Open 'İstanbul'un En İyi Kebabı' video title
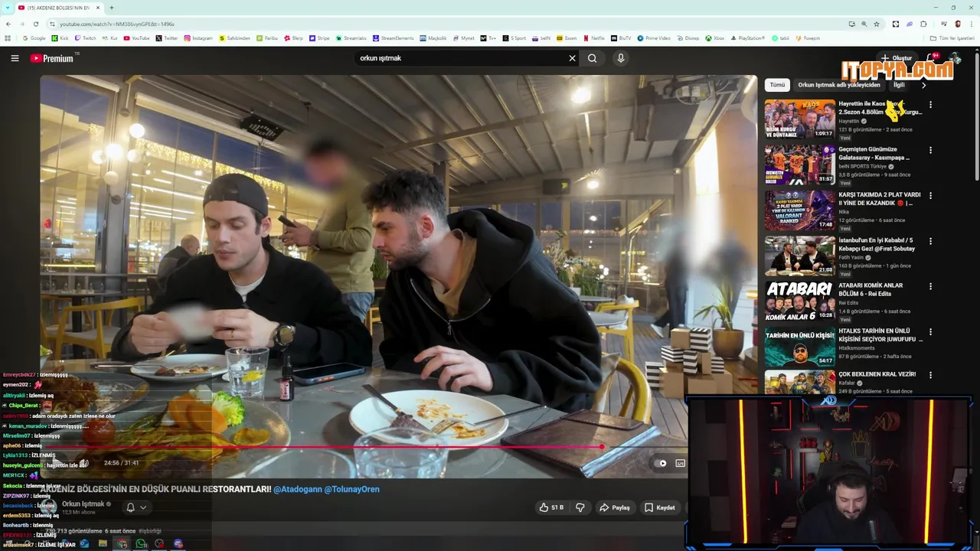Screen dimensions: 980x551 [x=877, y=244]
